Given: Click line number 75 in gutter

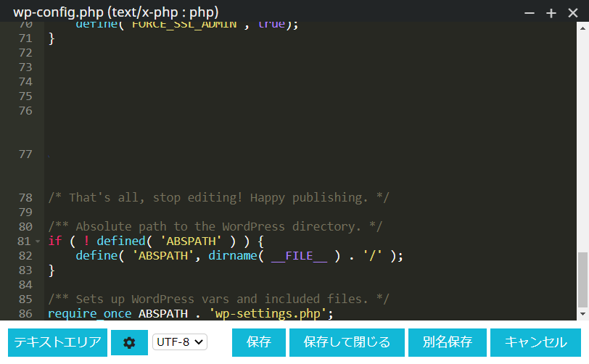Looking at the screenshot, I should pyautogui.click(x=25, y=96).
